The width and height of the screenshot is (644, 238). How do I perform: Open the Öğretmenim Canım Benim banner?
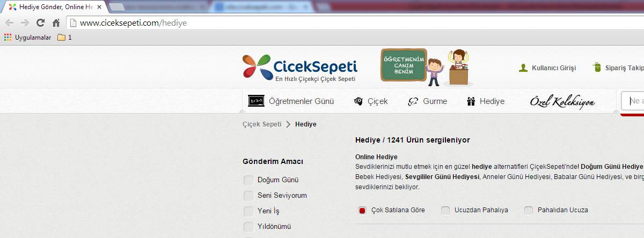click(427, 67)
